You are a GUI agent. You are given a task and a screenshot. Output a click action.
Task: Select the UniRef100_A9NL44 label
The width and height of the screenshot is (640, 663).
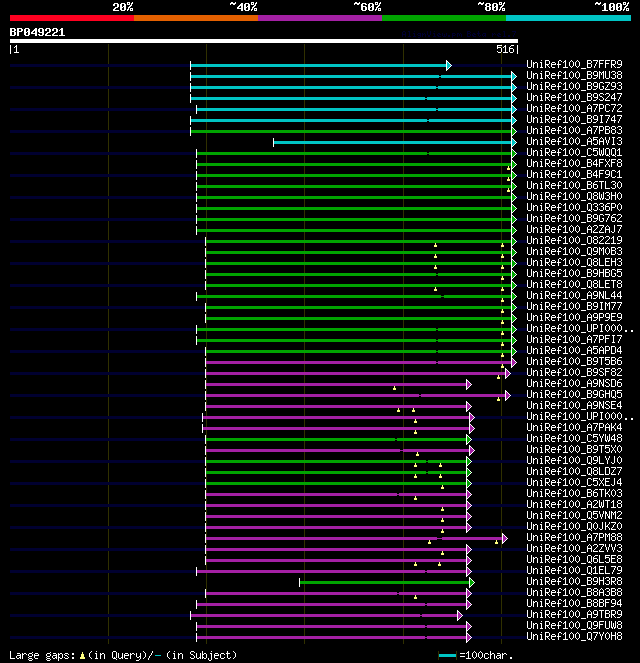(x=574, y=295)
